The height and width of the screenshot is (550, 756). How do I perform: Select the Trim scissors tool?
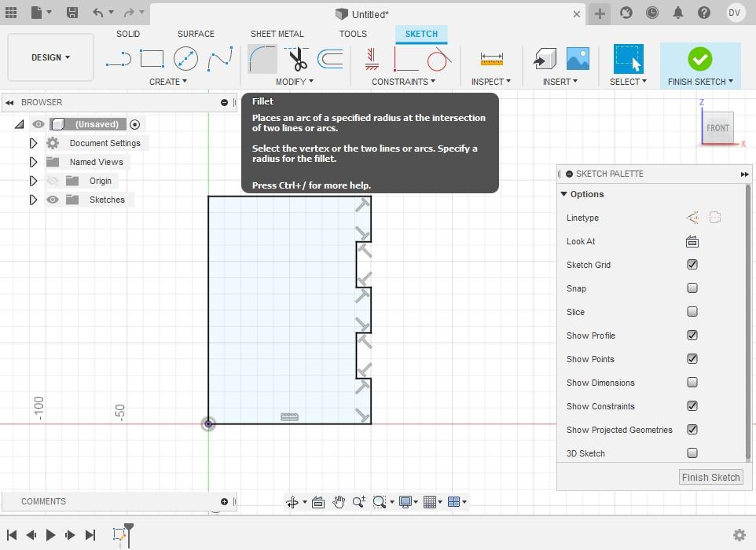pos(296,59)
